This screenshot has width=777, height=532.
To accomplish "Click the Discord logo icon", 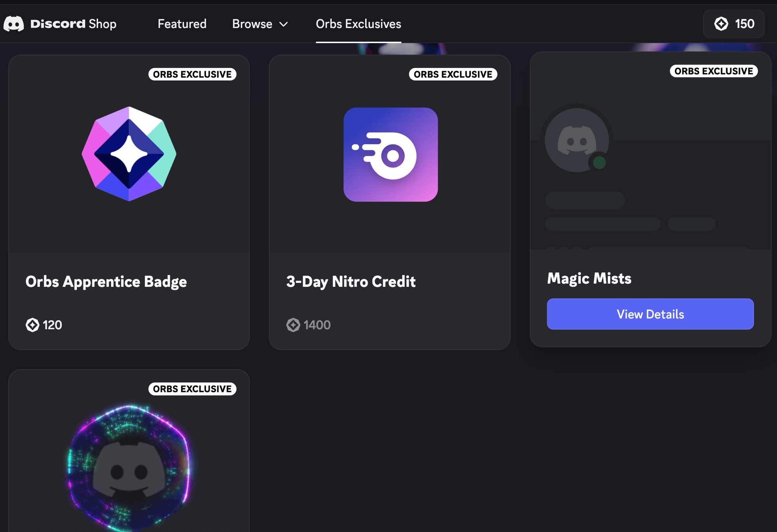I will [x=14, y=24].
